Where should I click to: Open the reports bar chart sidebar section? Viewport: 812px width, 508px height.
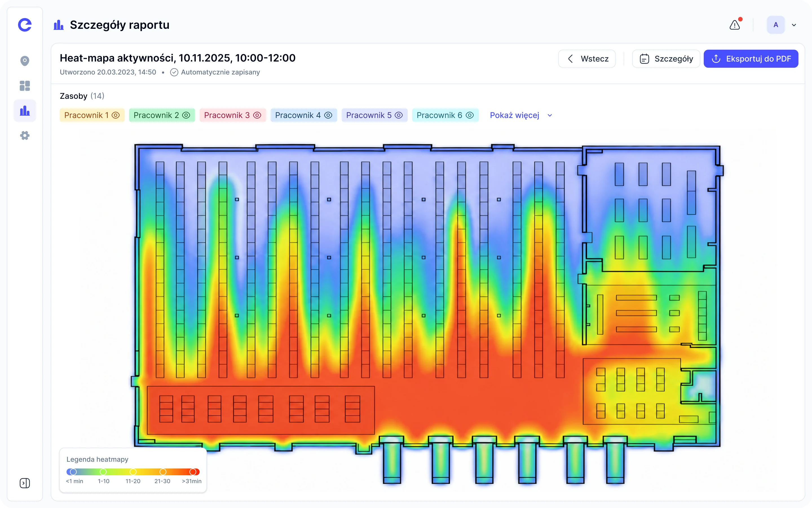[25, 111]
